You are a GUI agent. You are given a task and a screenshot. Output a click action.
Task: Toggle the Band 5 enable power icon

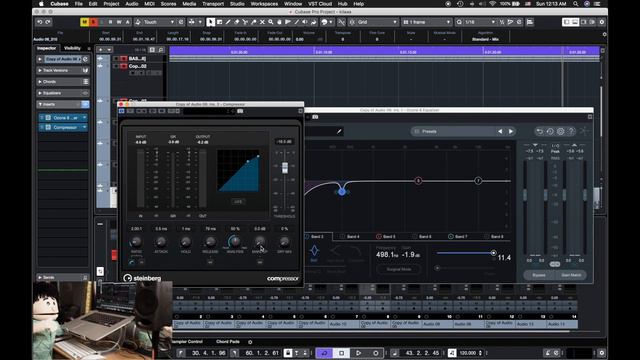[x=378, y=237]
